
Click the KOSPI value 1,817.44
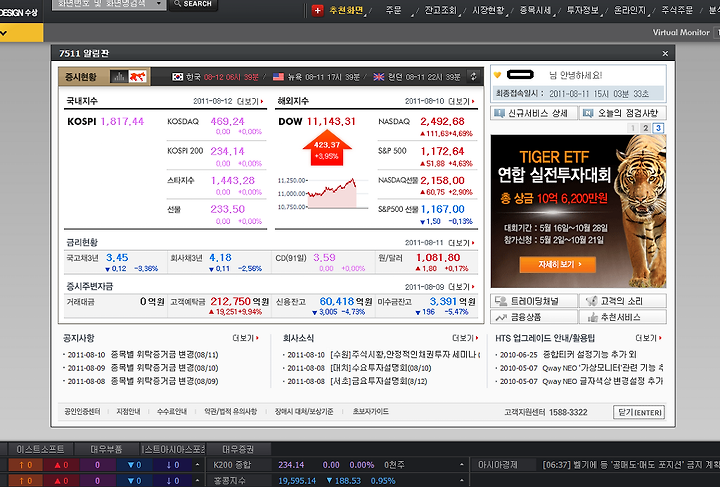coord(122,122)
